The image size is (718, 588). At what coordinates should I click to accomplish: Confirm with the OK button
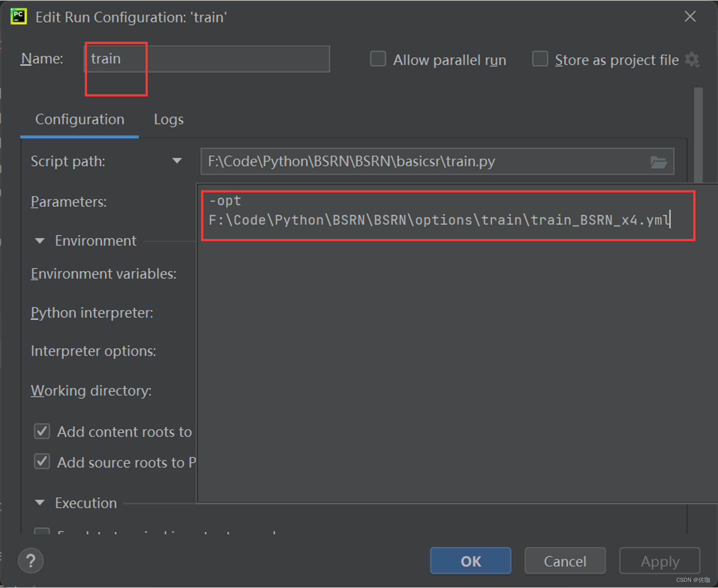click(470, 561)
